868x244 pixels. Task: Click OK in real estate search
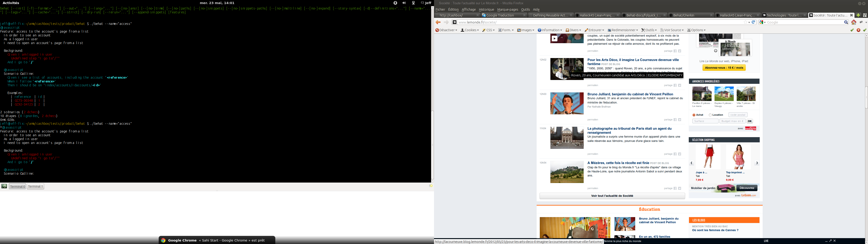point(749,121)
